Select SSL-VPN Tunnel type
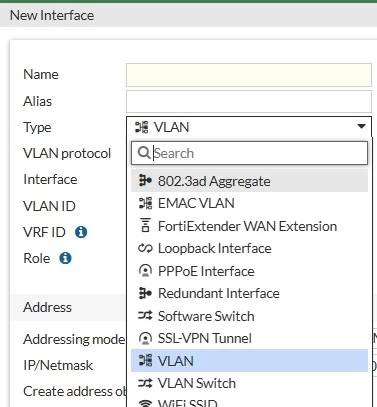Image resolution: width=377 pixels, height=407 pixels. 249,338
